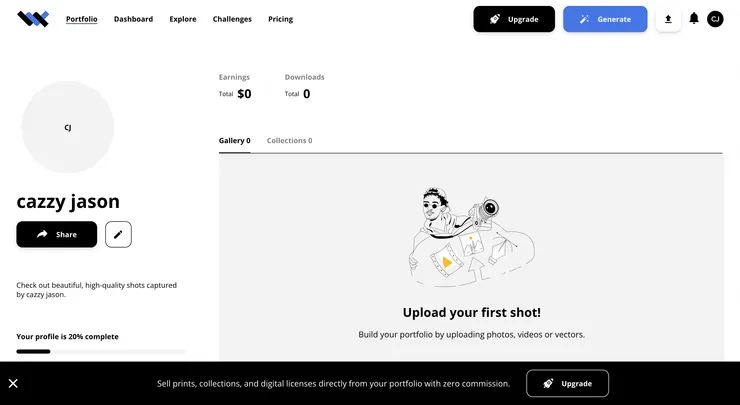This screenshot has width=740, height=405.
Task: Open the CJ account avatar menu
Action: coord(715,19)
